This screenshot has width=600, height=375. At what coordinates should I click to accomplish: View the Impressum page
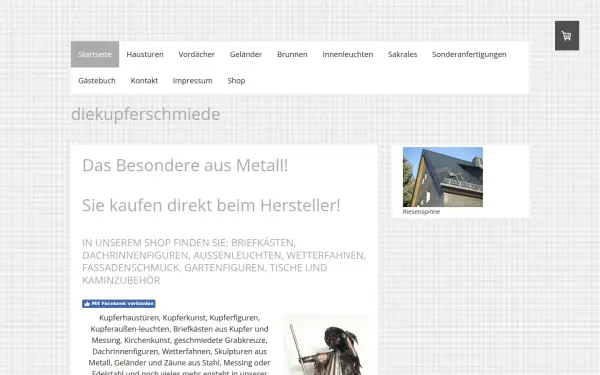click(x=192, y=81)
